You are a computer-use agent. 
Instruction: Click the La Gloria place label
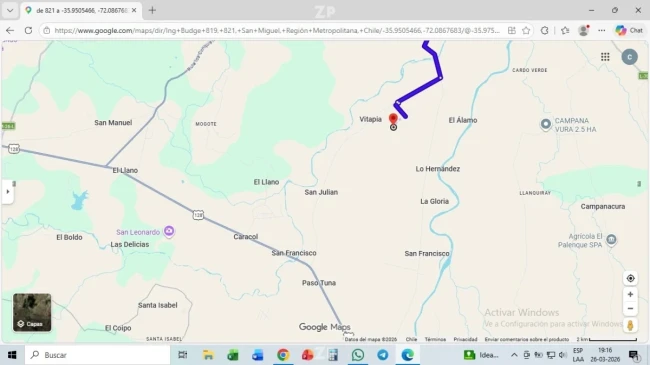click(x=434, y=201)
